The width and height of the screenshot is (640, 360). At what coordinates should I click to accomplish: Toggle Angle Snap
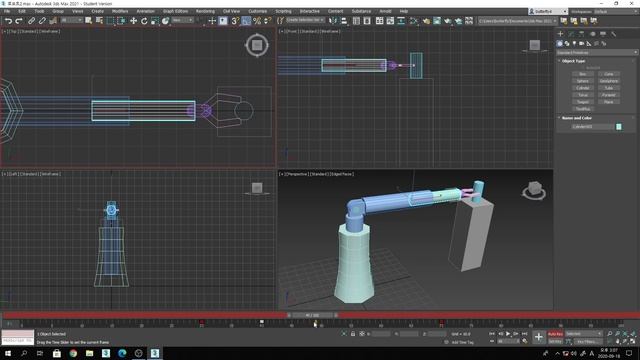click(246, 20)
